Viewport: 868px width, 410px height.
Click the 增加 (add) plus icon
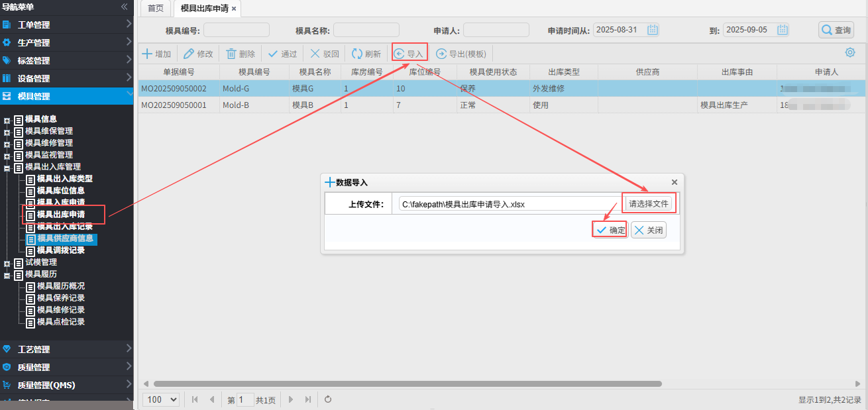147,54
